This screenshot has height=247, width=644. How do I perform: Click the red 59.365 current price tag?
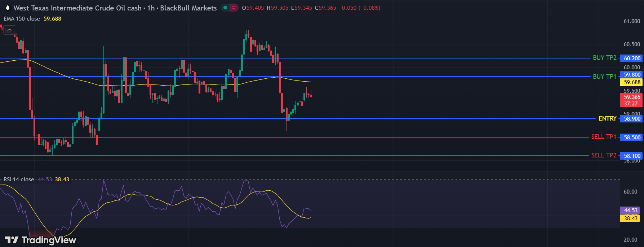pos(632,97)
